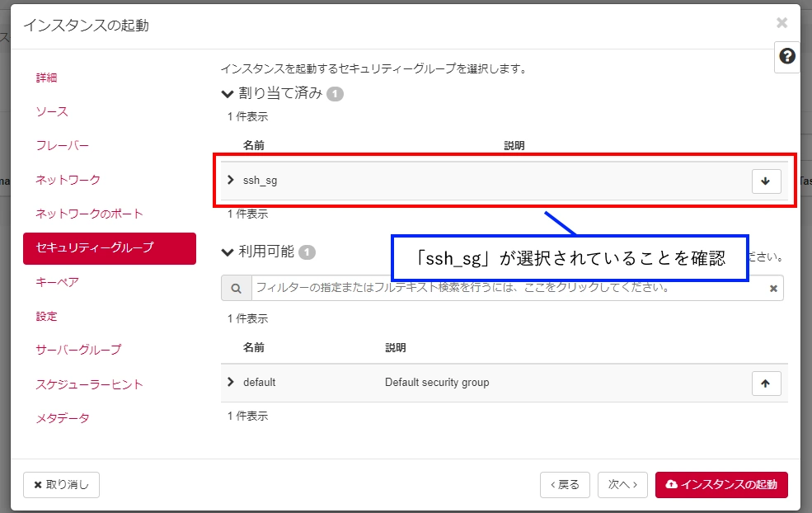The height and width of the screenshot is (513, 812).
Task: Clear the filter with the x icon
Action: coord(773,289)
